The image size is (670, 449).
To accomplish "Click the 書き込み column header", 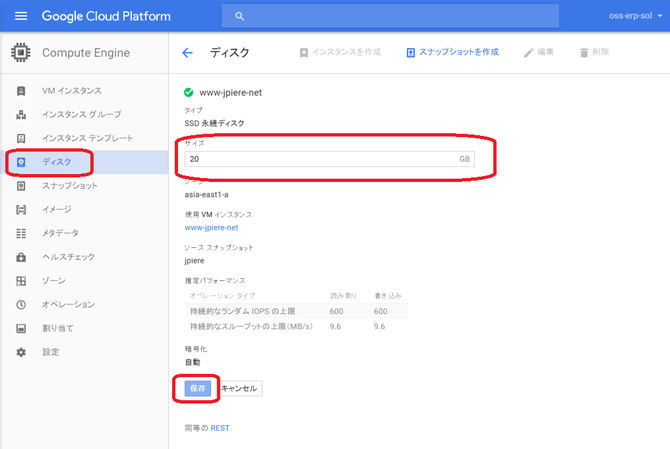I will pos(388,296).
